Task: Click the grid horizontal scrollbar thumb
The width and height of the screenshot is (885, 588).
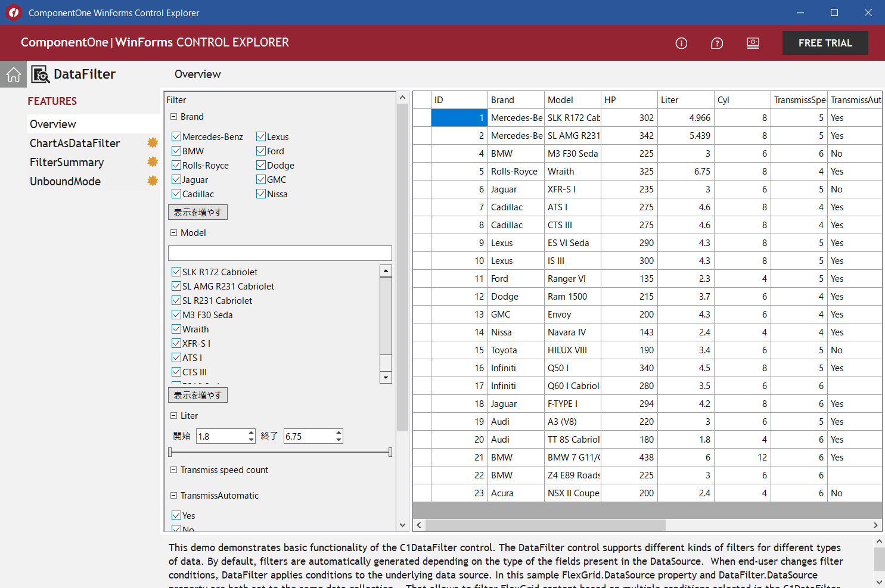Action: [545, 525]
